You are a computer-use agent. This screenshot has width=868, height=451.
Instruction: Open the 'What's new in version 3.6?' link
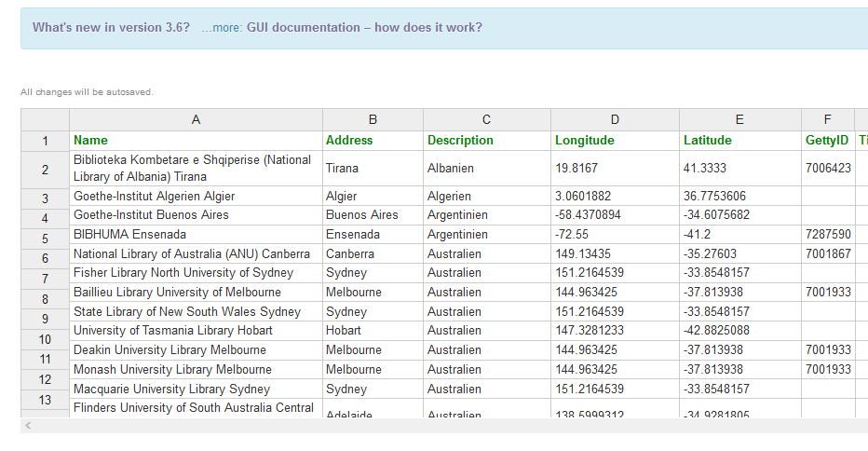111,27
